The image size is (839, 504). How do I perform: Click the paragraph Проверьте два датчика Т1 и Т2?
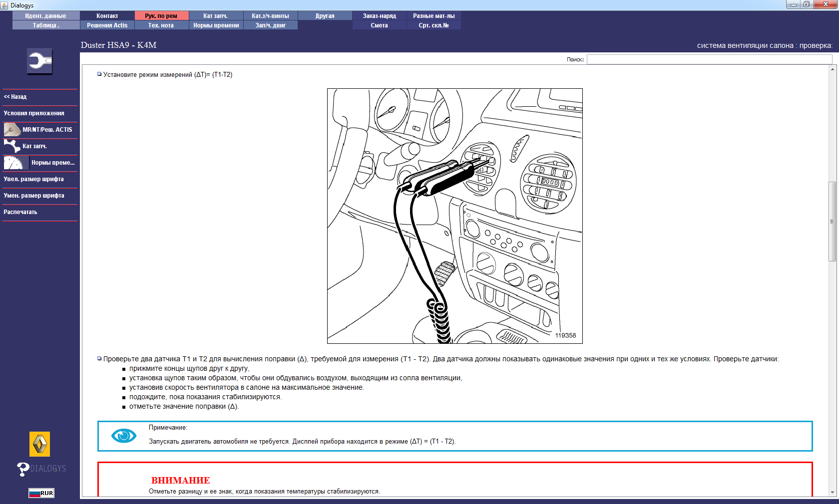(441, 359)
